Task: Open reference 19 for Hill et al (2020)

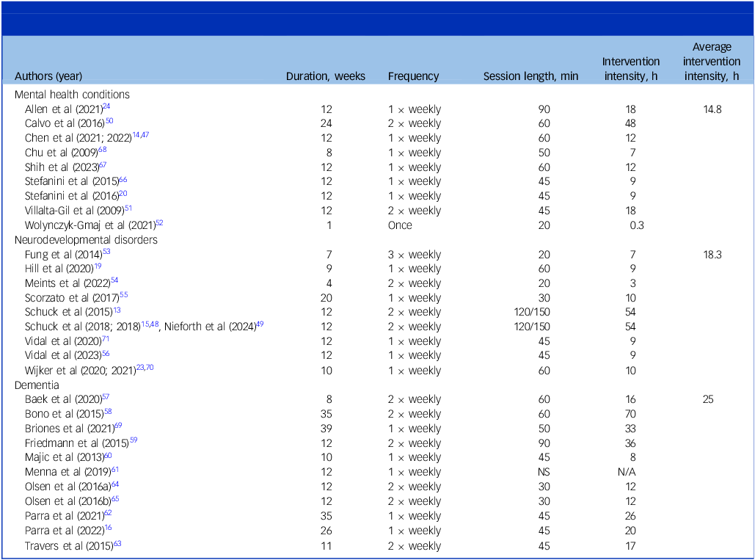Action: coord(98,266)
